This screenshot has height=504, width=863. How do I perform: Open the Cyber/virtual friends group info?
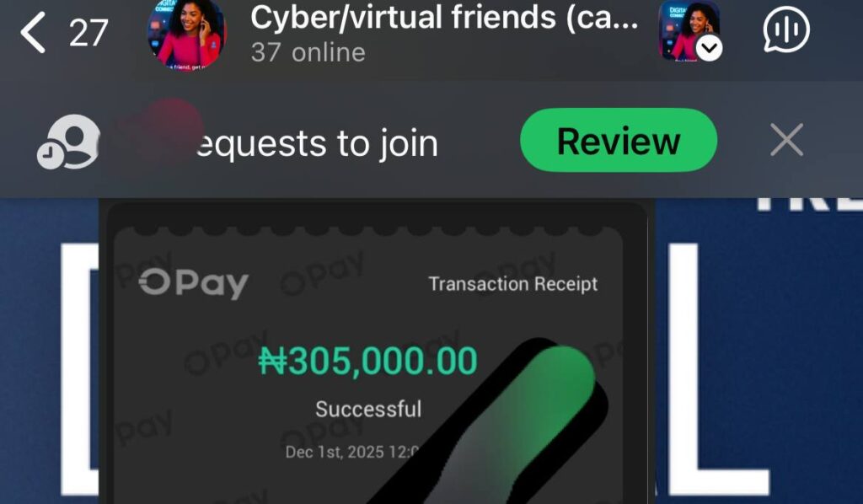(x=444, y=18)
